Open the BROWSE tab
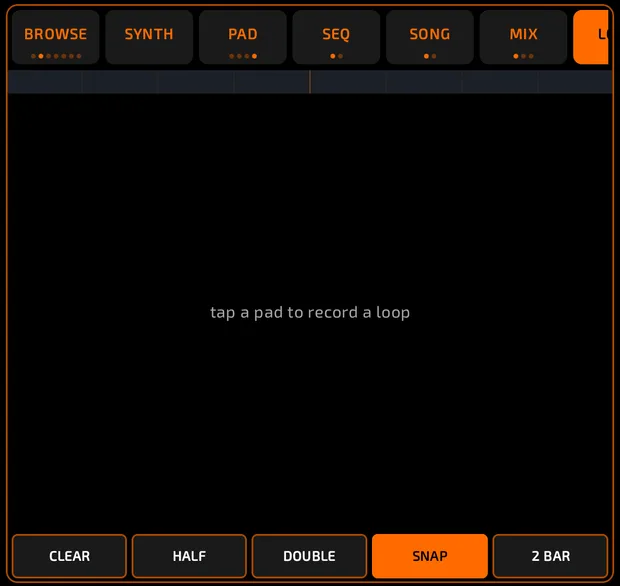 pyautogui.click(x=55, y=37)
